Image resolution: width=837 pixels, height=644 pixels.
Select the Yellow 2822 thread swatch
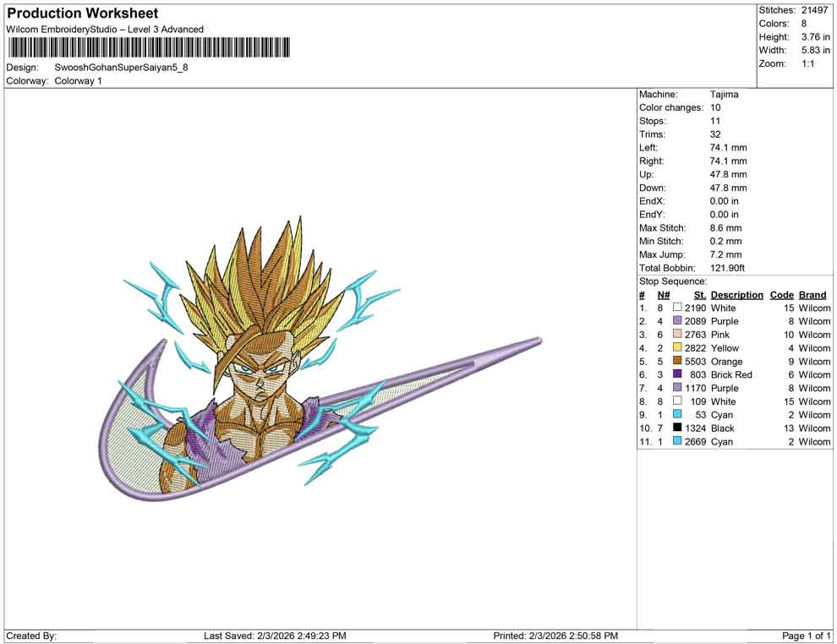point(676,347)
